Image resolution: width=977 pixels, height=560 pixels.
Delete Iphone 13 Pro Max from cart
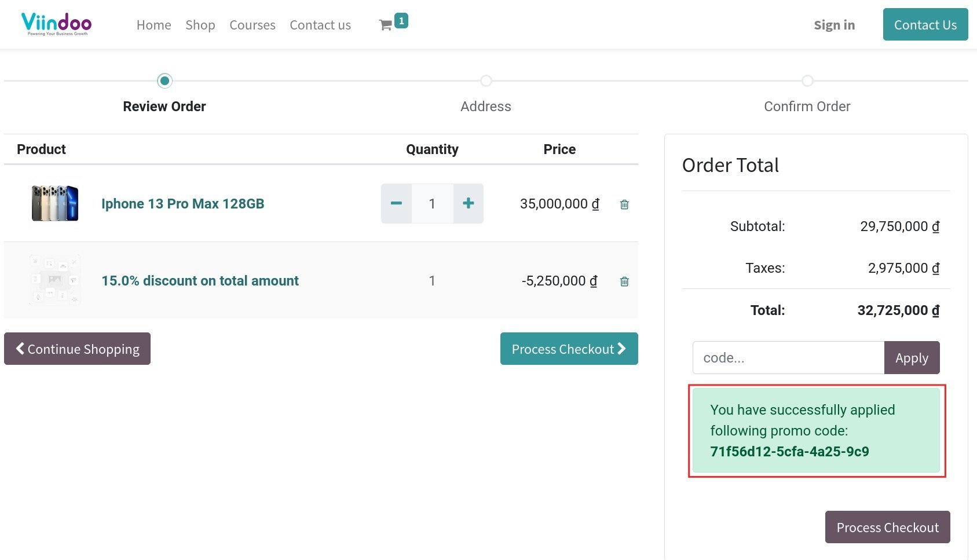pos(624,204)
